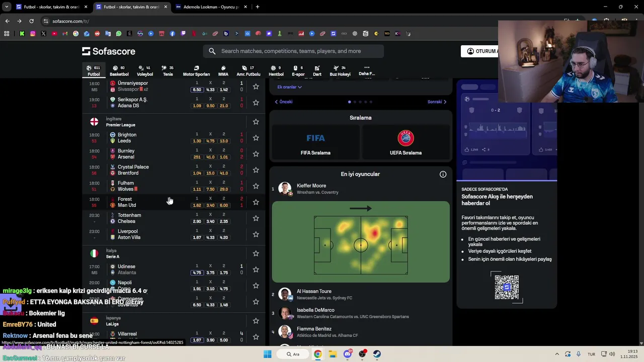Favorite the Fulham vs Wolves match star

point(256,186)
